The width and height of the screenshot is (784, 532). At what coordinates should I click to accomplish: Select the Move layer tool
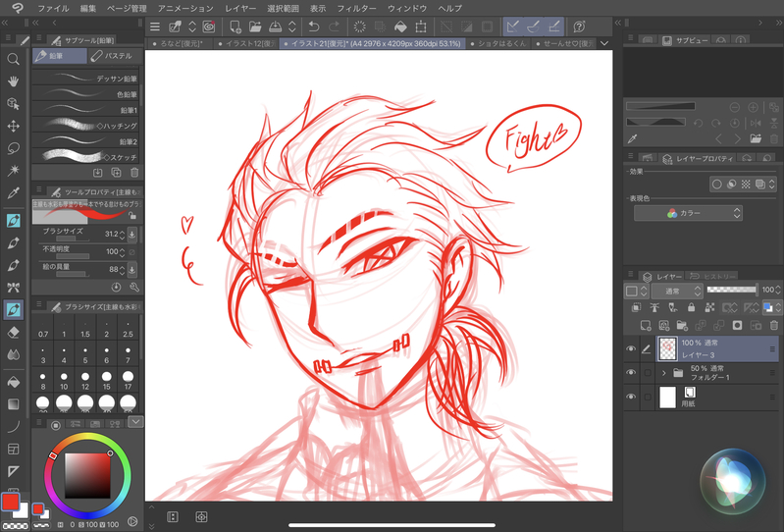tap(14, 126)
